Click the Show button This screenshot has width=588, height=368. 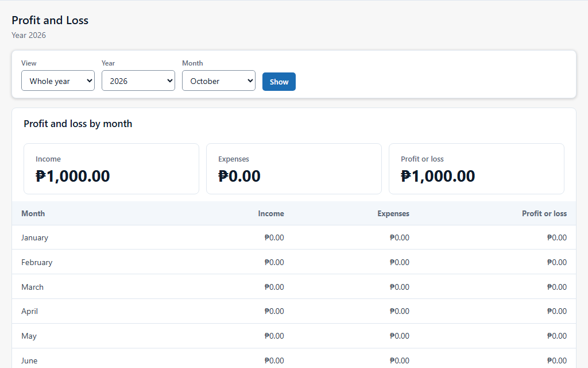pos(279,82)
